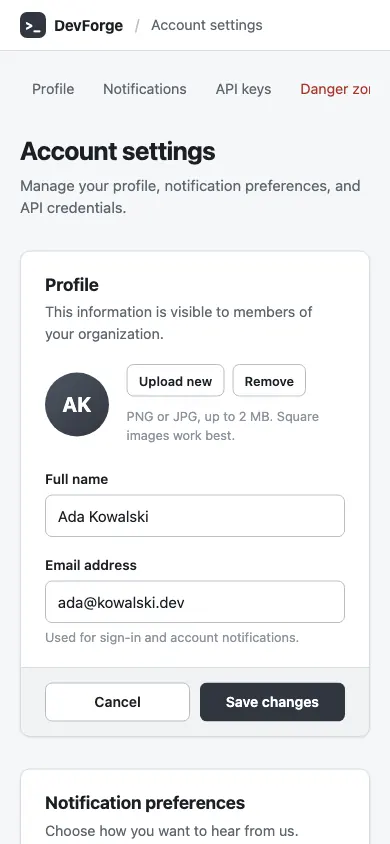Remove the current profile picture
This screenshot has height=844, width=390.
[269, 381]
